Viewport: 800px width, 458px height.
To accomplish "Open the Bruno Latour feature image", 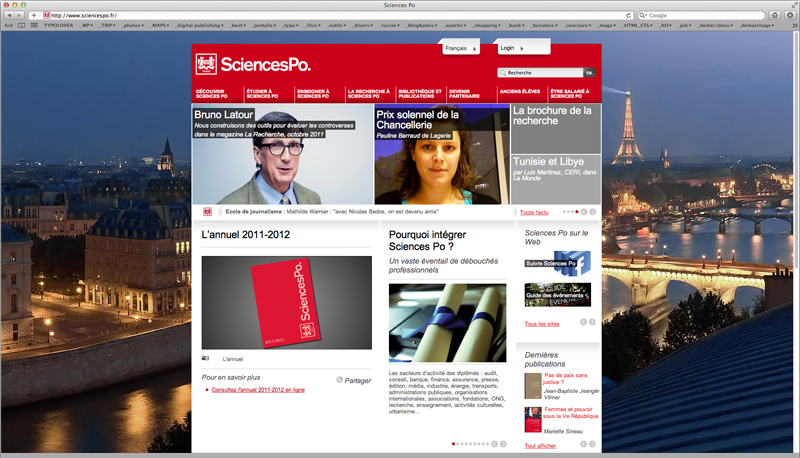I will pos(283,154).
